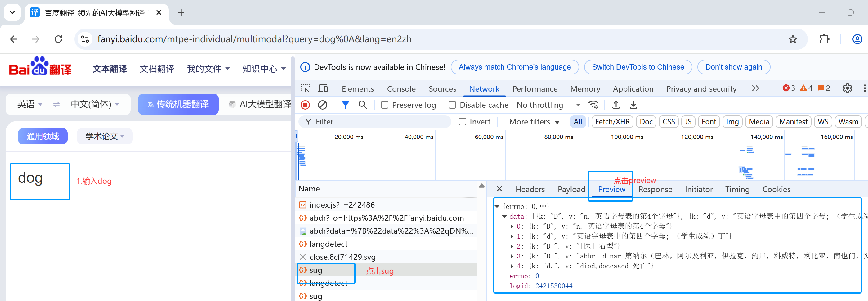
Task: Filter requests by Fetch/XHR
Action: (612, 122)
